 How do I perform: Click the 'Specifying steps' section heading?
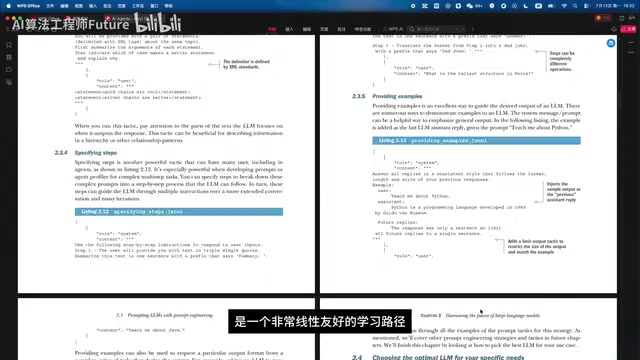click(x=96, y=153)
